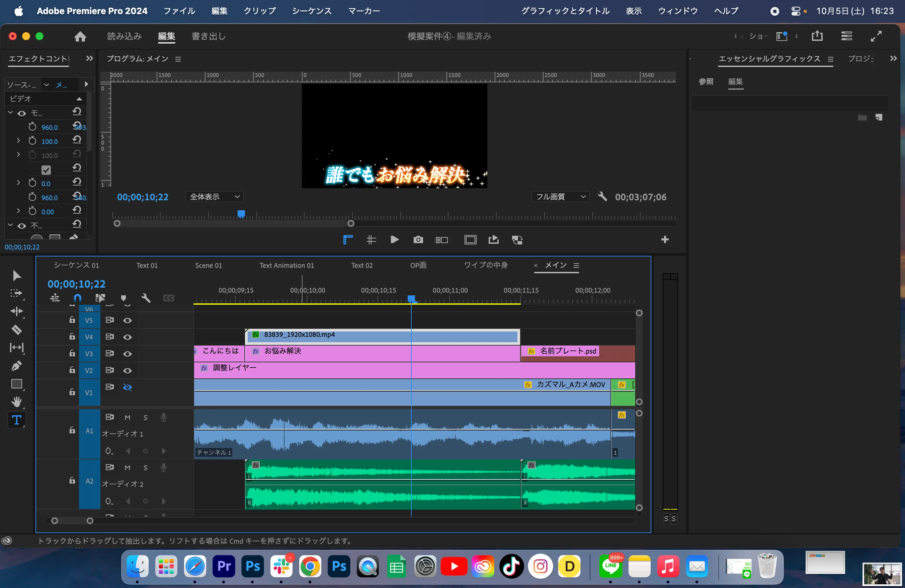Toggle timeline snapping magnet icon

pyautogui.click(x=78, y=298)
